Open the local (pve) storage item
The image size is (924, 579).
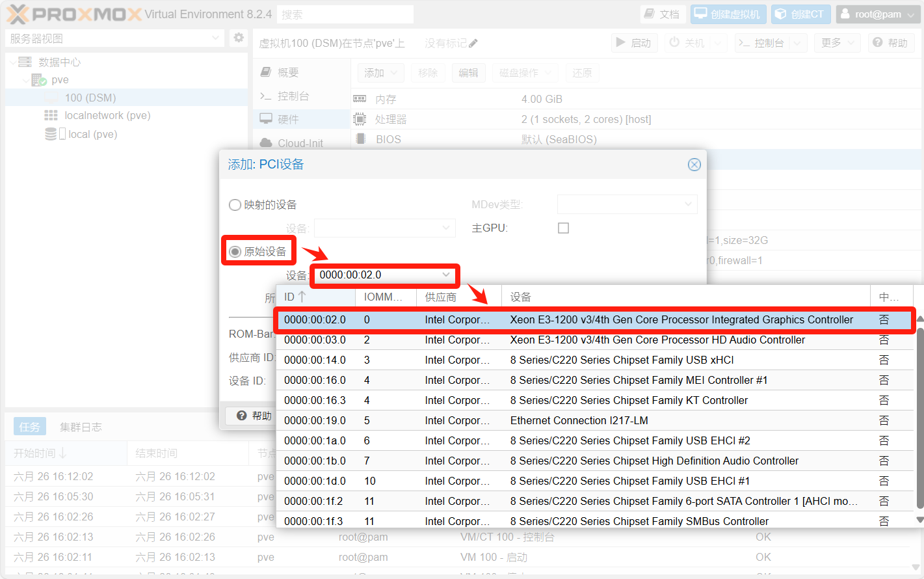click(x=92, y=134)
